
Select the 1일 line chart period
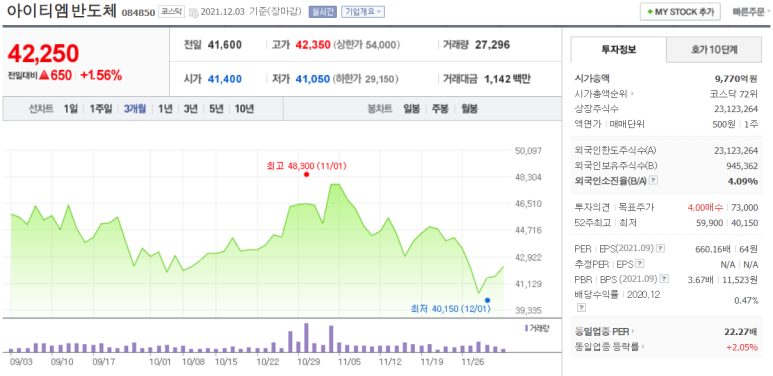[70, 109]
